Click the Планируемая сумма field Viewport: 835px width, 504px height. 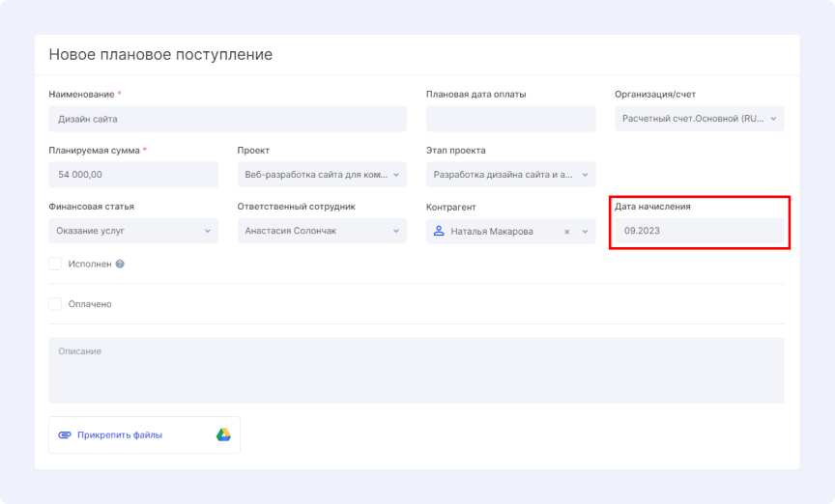click(133, 175)
